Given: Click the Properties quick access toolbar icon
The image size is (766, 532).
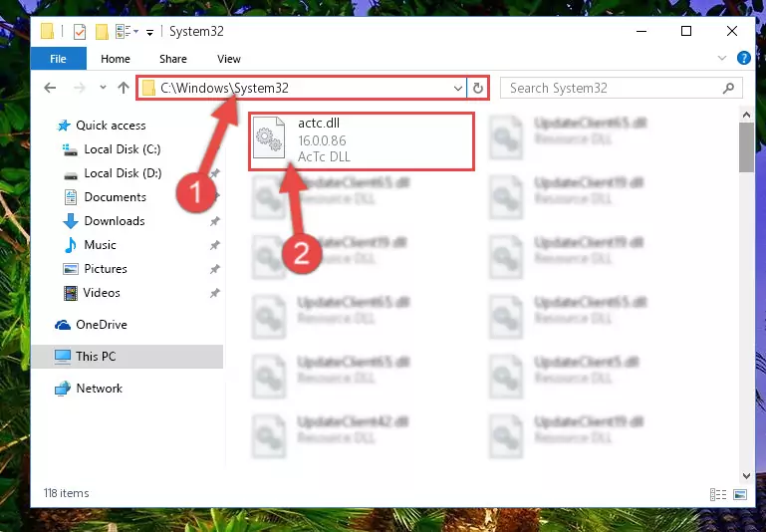Looking at the screenshot, I should click(x=79, y=32).
